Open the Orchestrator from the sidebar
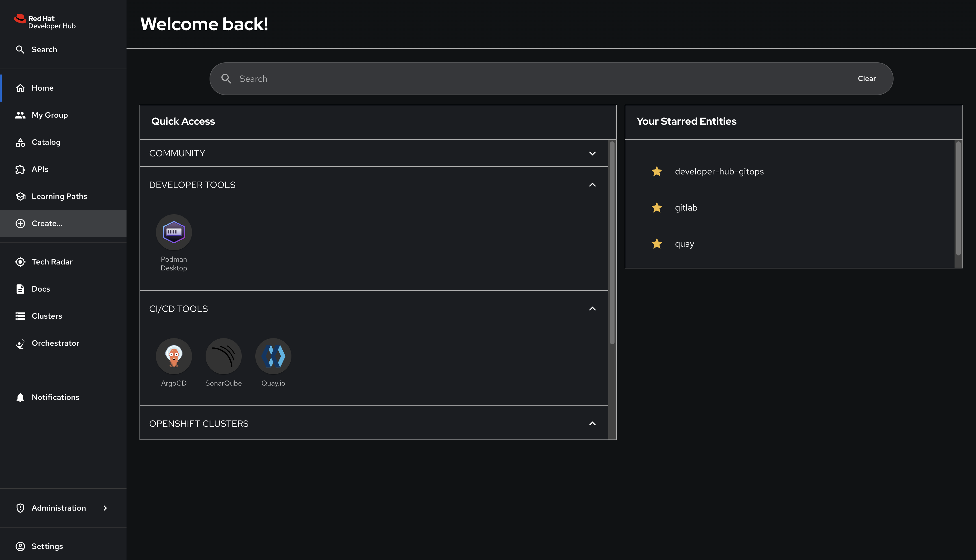 pos(55,343)
